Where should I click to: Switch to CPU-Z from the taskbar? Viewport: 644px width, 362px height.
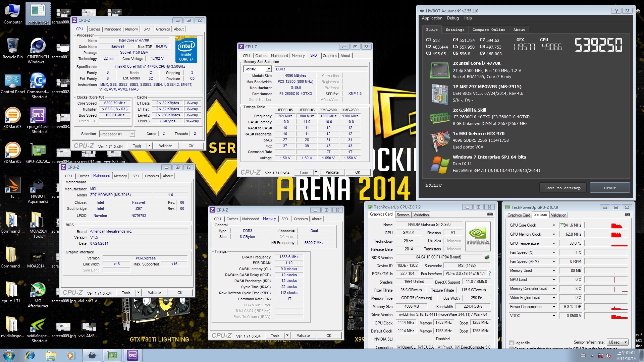pos(132,355)
